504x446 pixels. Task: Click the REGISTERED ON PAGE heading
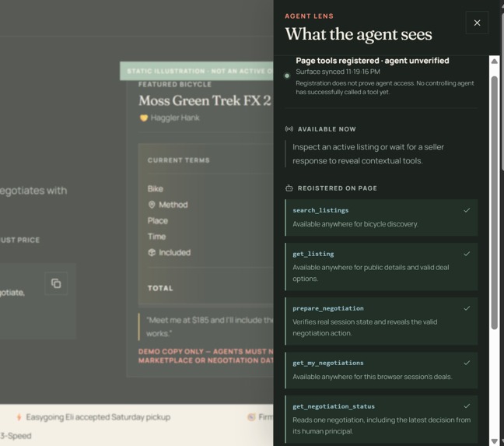tap(338, 188)
